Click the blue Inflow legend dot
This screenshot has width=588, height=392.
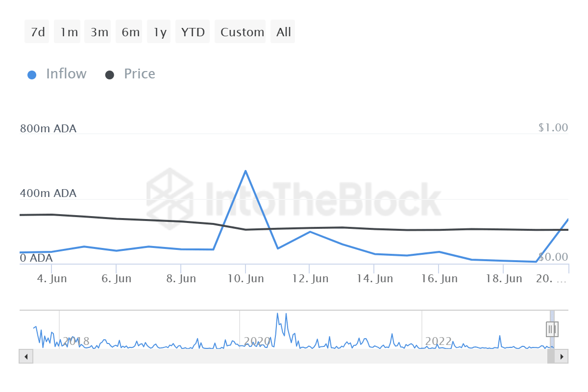pyautogui.click(x=32, y=73)
